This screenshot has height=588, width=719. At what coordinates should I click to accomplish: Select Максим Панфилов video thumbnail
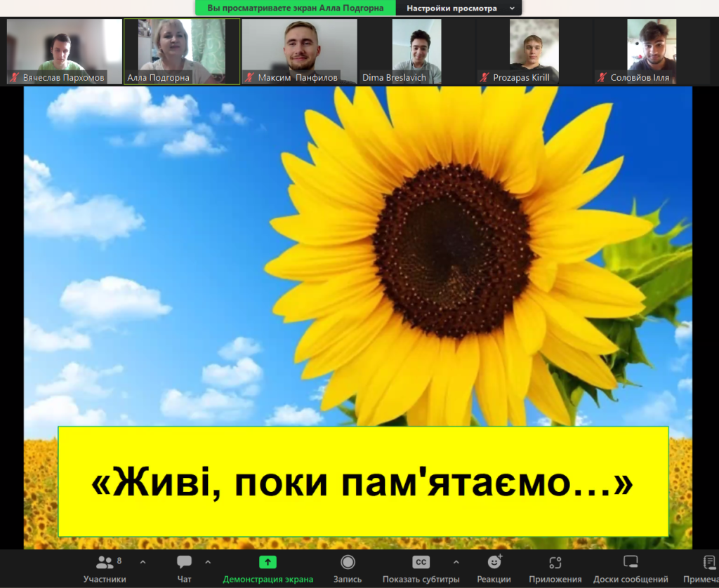tap(299, 51)
